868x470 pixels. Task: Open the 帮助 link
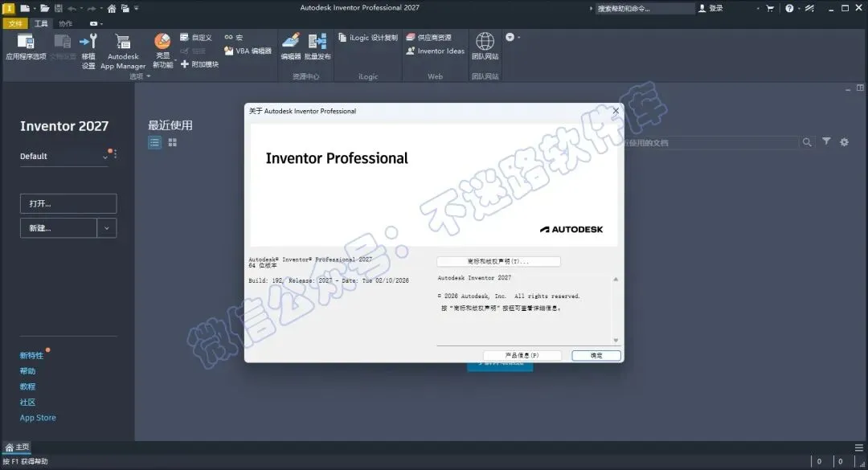(27, 371)
